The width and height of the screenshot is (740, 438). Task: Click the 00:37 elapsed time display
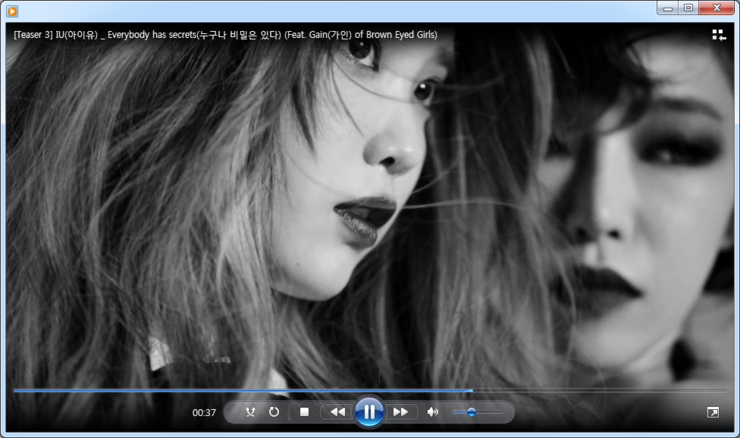(x=204, y=413)
